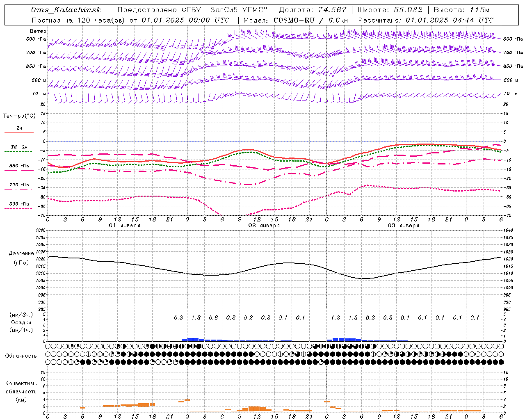Image resolution: width=525 pixels, height=420 pixels.
Task: Click the 0.6 precipitation amount value
Action: click(213, 317)
